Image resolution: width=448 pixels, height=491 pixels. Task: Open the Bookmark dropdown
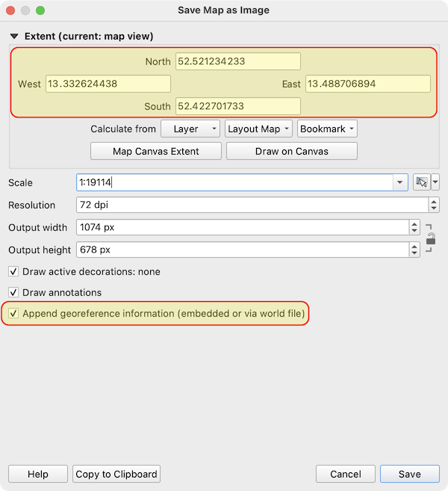click(327, 129)
